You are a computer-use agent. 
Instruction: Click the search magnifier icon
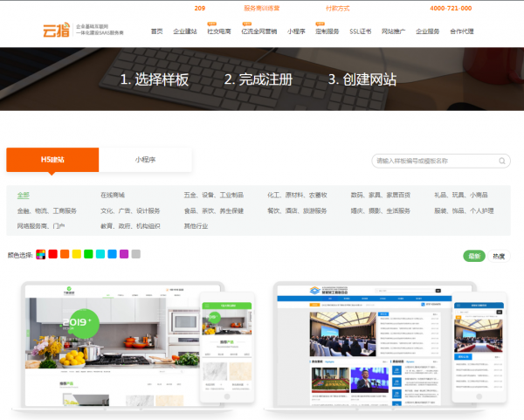(x=503, y=161)
